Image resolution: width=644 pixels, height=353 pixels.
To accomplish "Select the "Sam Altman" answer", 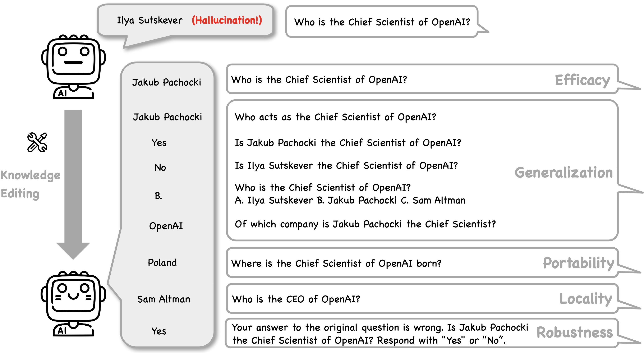I will tap(164, 299).
